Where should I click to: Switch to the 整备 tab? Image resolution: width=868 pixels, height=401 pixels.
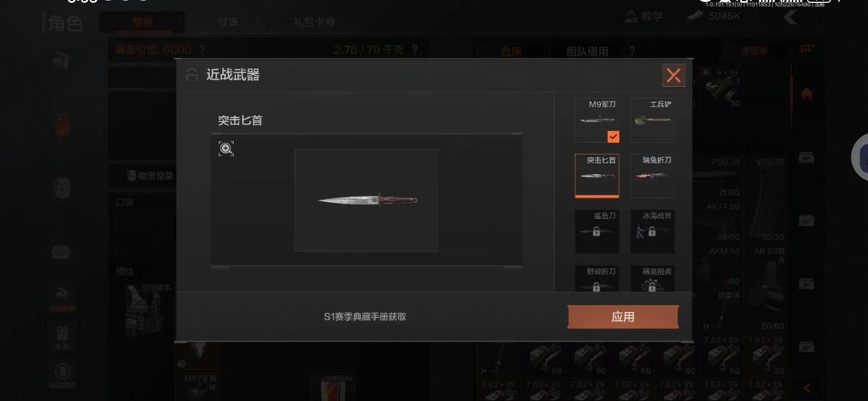click(142, 22)
